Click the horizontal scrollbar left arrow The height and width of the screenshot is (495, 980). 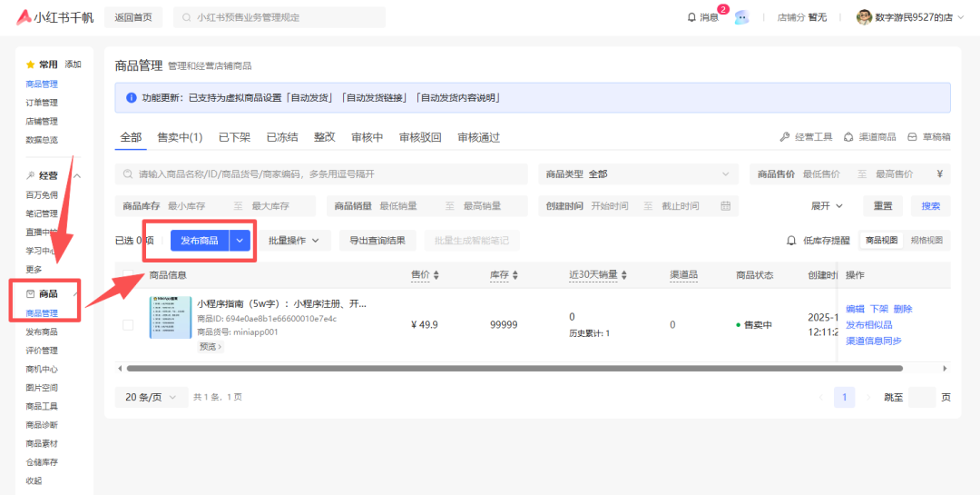pos(120,369)
